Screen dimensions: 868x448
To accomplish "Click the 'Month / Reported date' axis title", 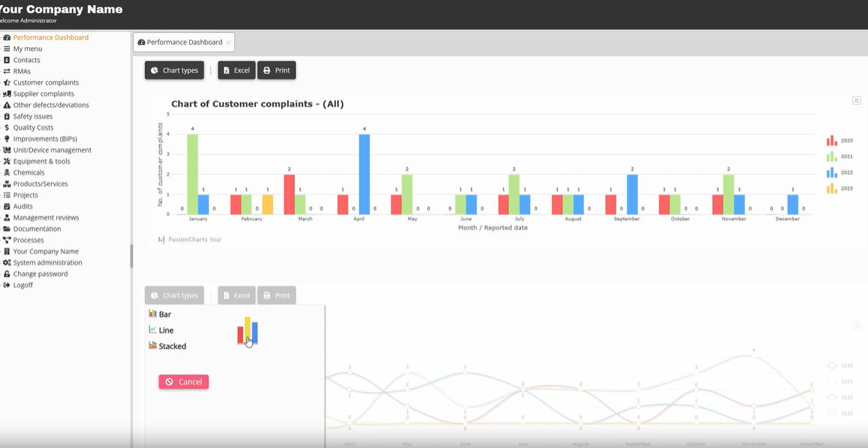I will [493, 228].
